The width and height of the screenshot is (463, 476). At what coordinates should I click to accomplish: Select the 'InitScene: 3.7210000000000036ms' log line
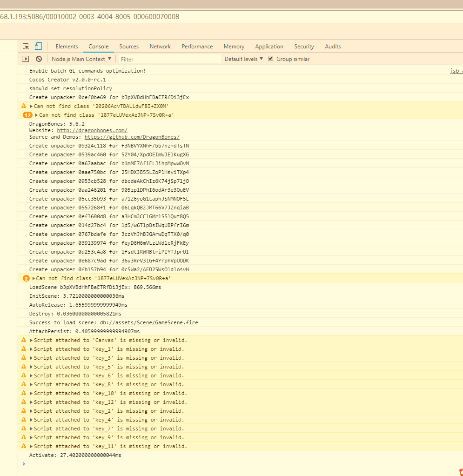click(76, 296)
